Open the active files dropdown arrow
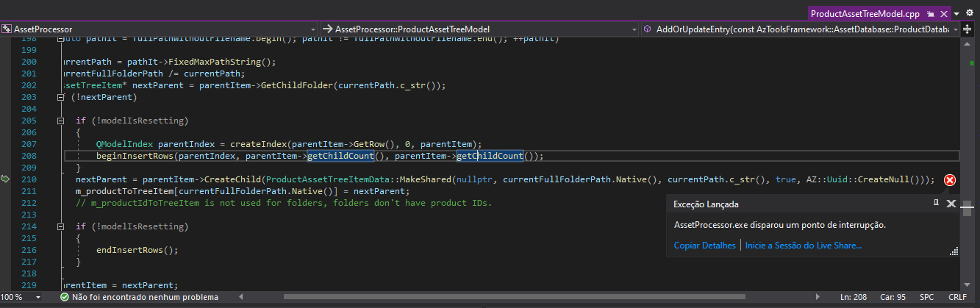 [957, 14]
